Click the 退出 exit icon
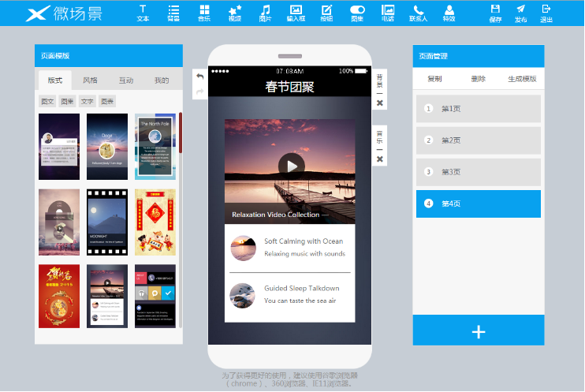585x392 pixels. point(546,13)
